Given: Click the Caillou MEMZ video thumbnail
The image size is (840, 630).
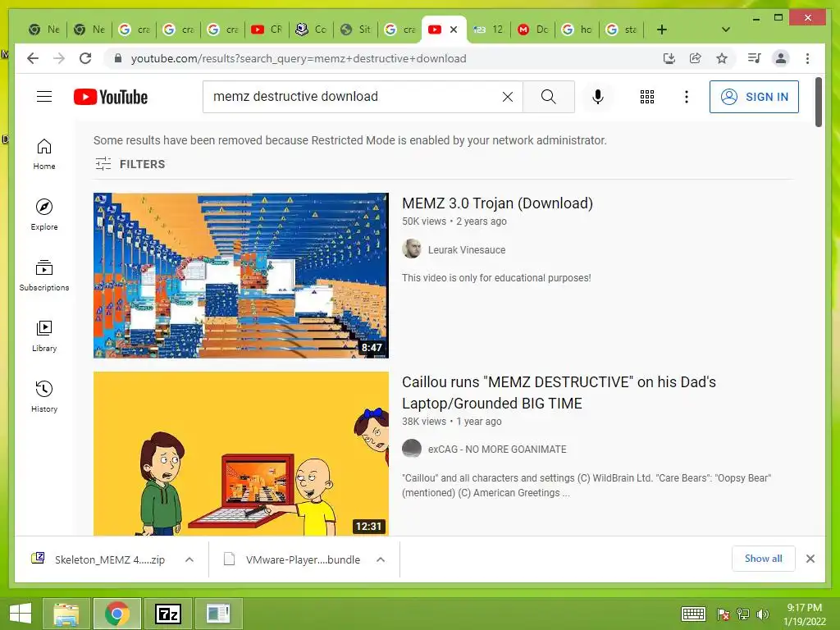Looking at the screenshot, I should (241, 454).
